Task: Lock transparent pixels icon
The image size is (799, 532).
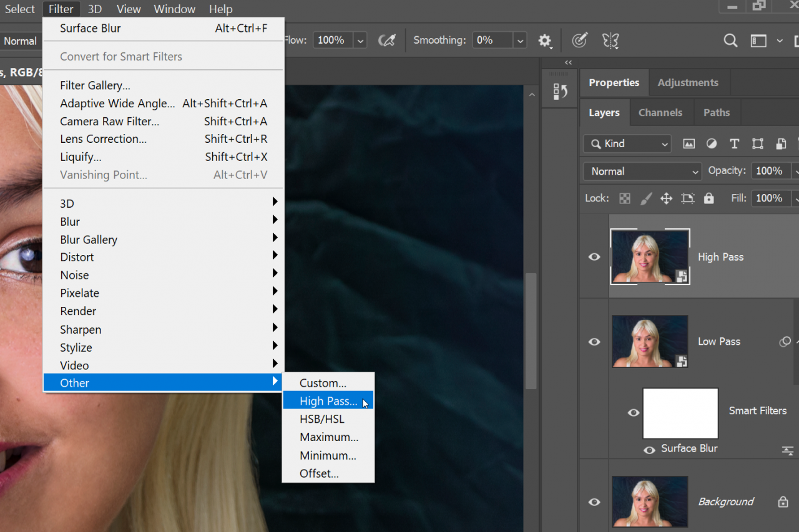Action: [625, 198]
